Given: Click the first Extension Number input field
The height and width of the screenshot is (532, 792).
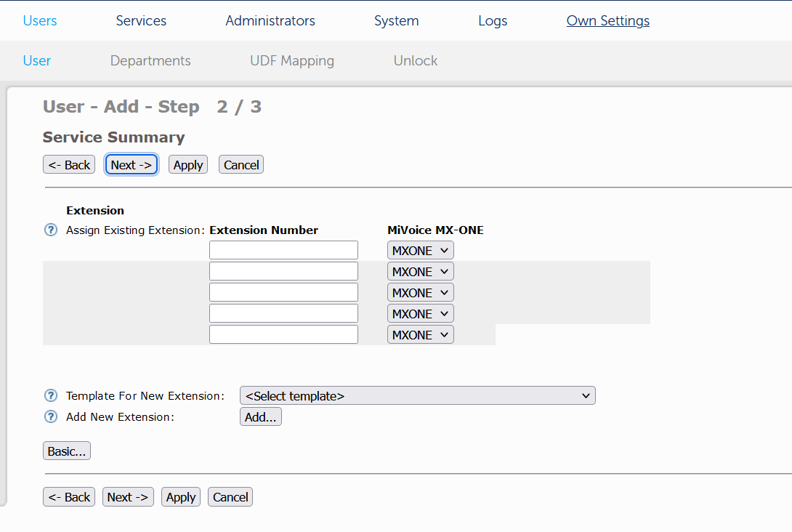Looking at the screenshot, I should point(283,249).
